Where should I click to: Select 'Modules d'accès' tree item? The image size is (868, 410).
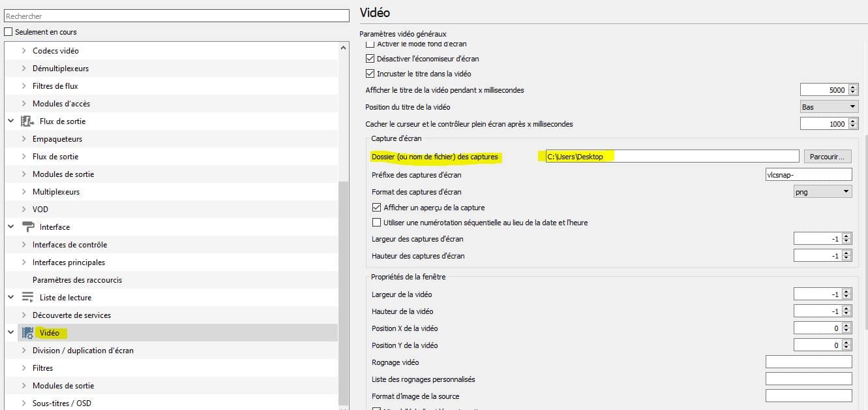point(61,104)
